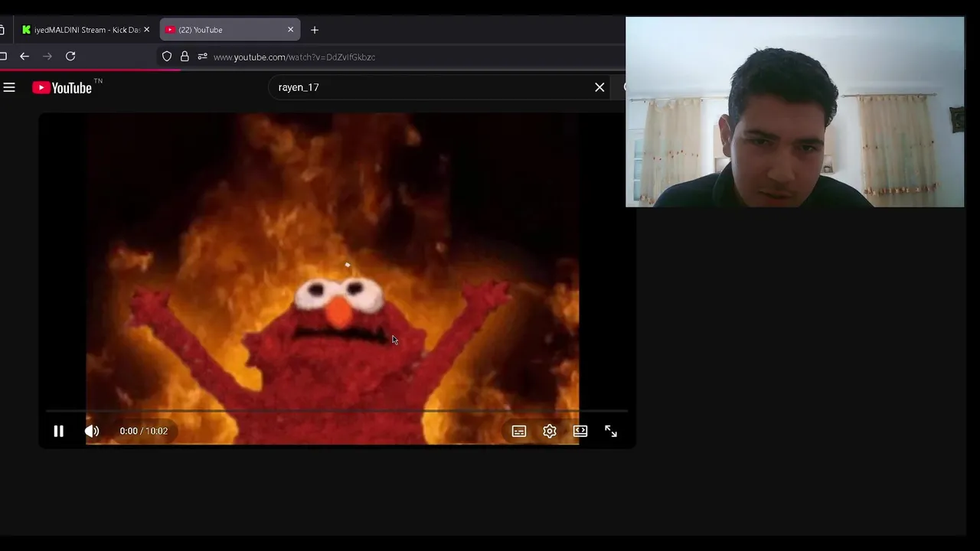This screenshot has height=551, width=980.
Task: Click the video progress bar
Action: [337, 411]
